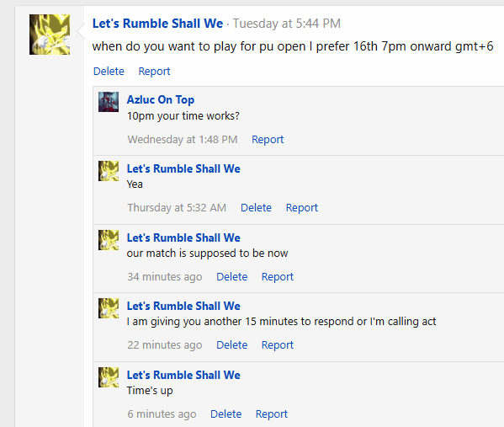Click the avatar beside "our match is supposed" comment

[x=109, y=240]
